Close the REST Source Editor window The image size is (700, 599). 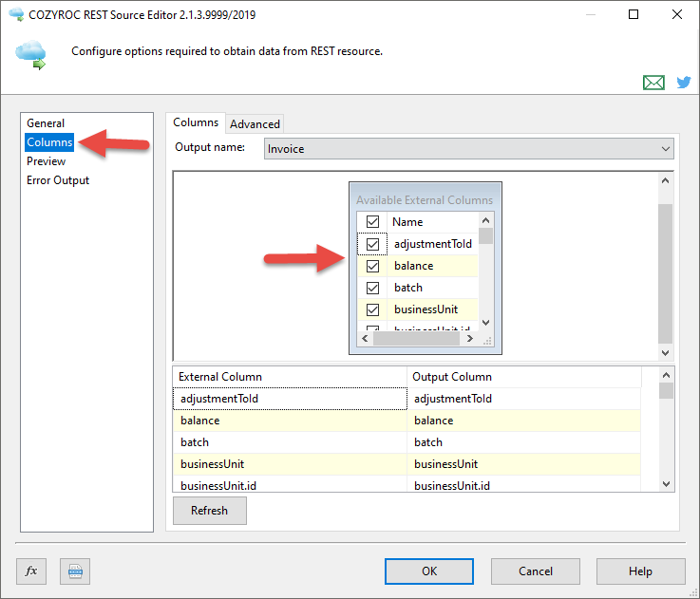pos(677,15)
